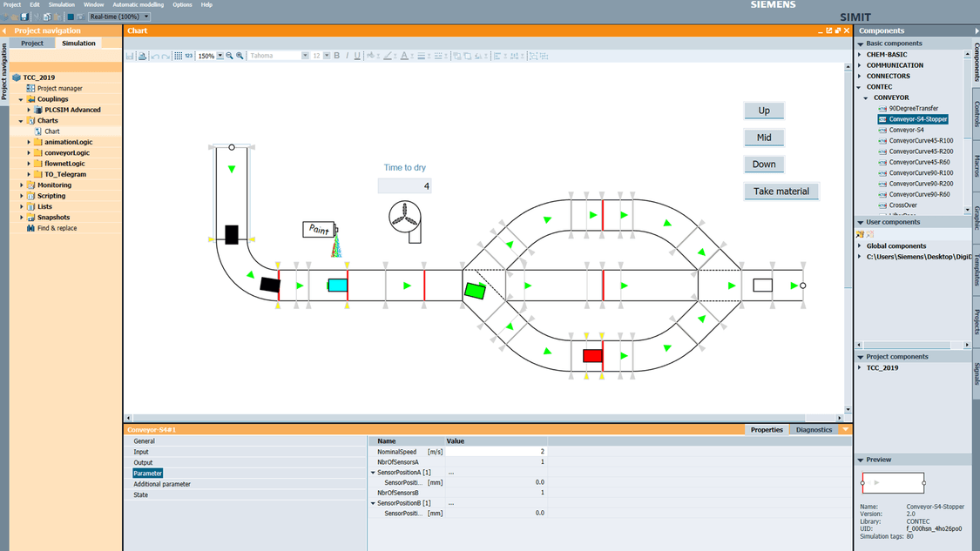Select the Parameter section in the properties pane
Image resolution: width=980 pixels, height=551 pixels.
click(147, 473)
